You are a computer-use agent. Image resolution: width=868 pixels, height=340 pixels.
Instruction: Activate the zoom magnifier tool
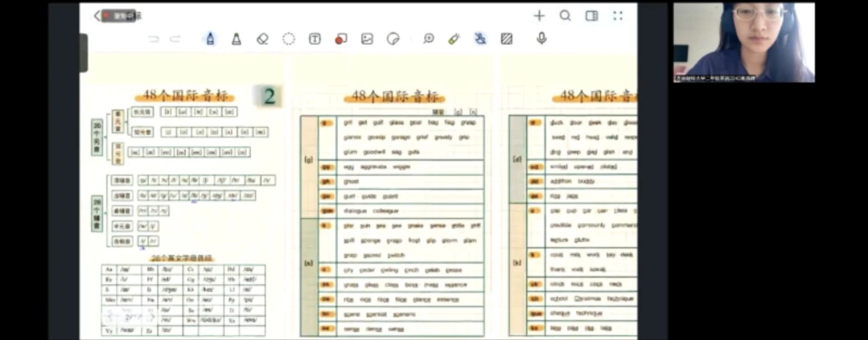(429, 39)
